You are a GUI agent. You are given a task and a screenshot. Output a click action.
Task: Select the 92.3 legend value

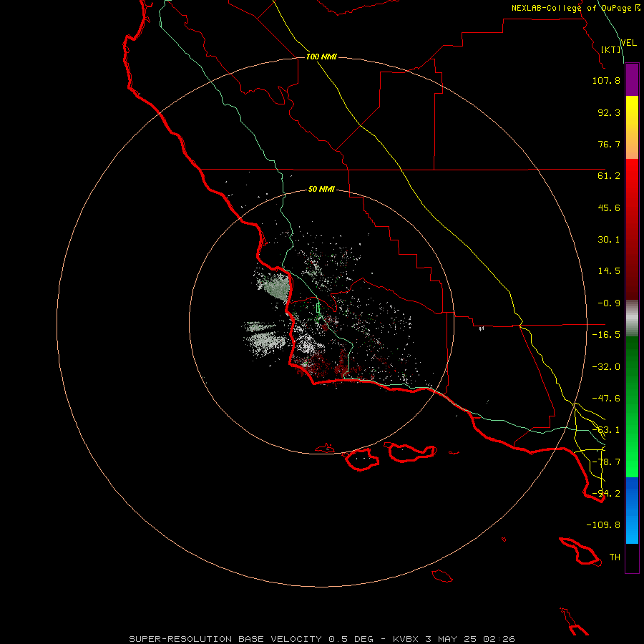click(609, 112)
